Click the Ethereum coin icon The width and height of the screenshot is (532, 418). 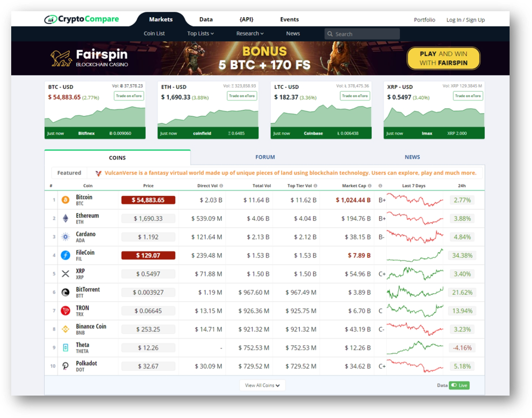click(x=66, y=218)
